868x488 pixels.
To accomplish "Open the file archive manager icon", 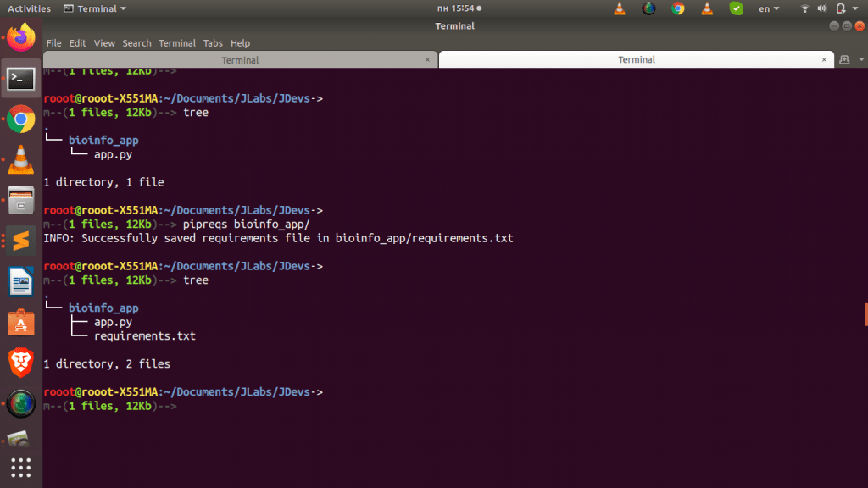I will tap(19, 199).
